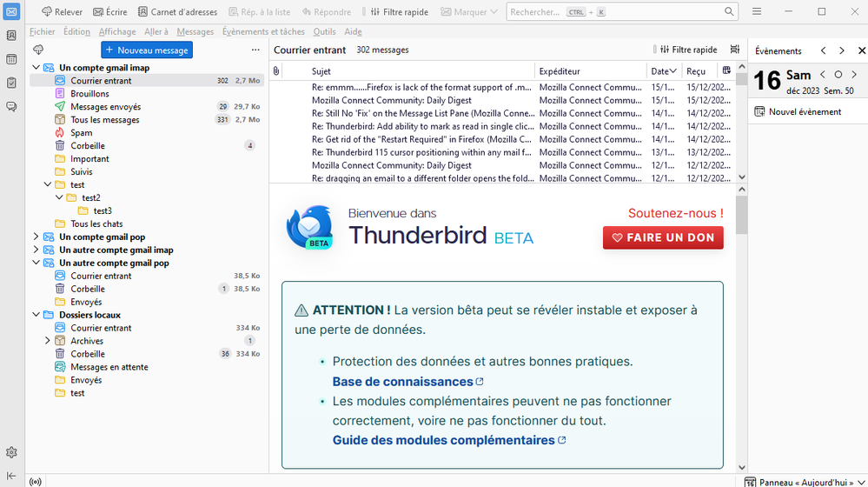
Task: Collapse Dossiers locaux
Action: [x=36, y=315]
